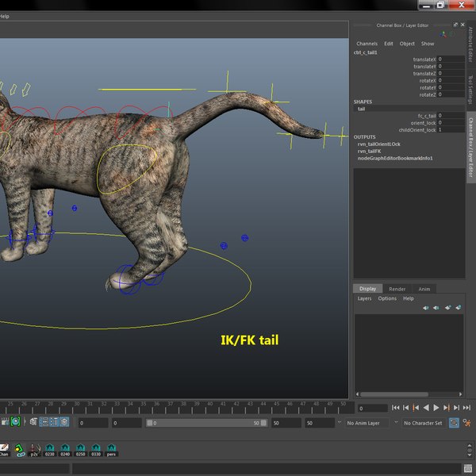Viewport: 476px width, 476px height.
Task: Click the playback end time field
Action: pyautogui.click(x=286, y=423)
